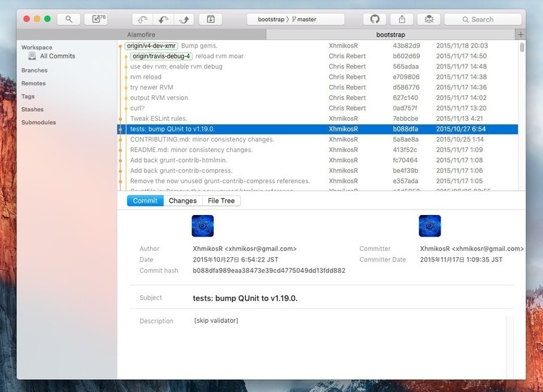Open the bootstrap master branch selector

point(295,19)
